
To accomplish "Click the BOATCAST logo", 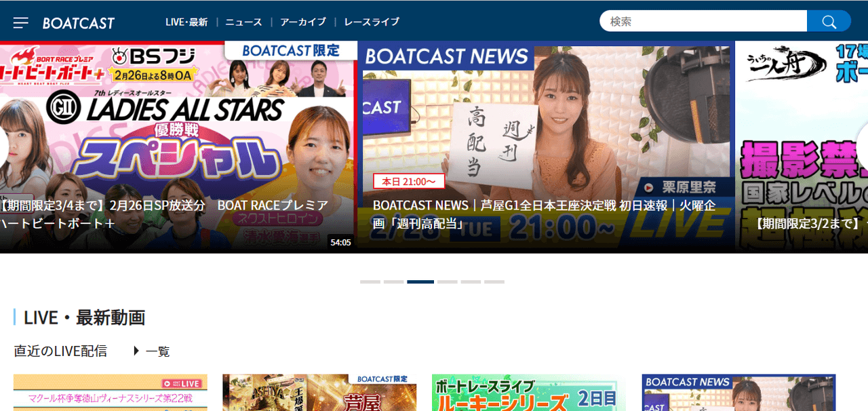I will tap(79, 22).
